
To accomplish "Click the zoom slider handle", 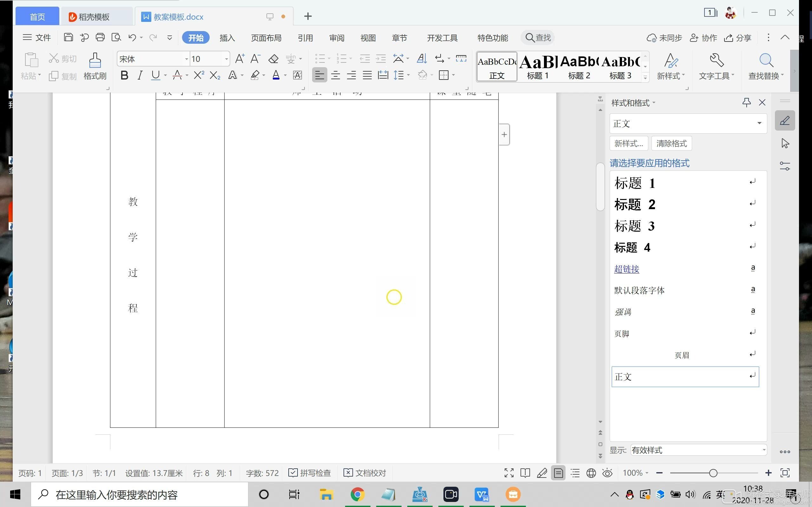I will point(713,473).
